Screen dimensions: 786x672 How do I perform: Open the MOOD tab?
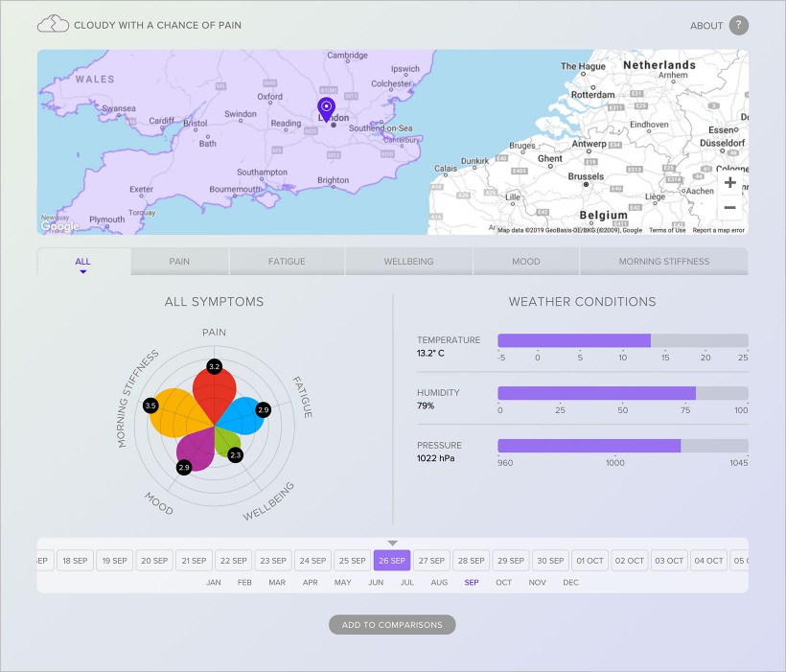click(x=526, y=262)
